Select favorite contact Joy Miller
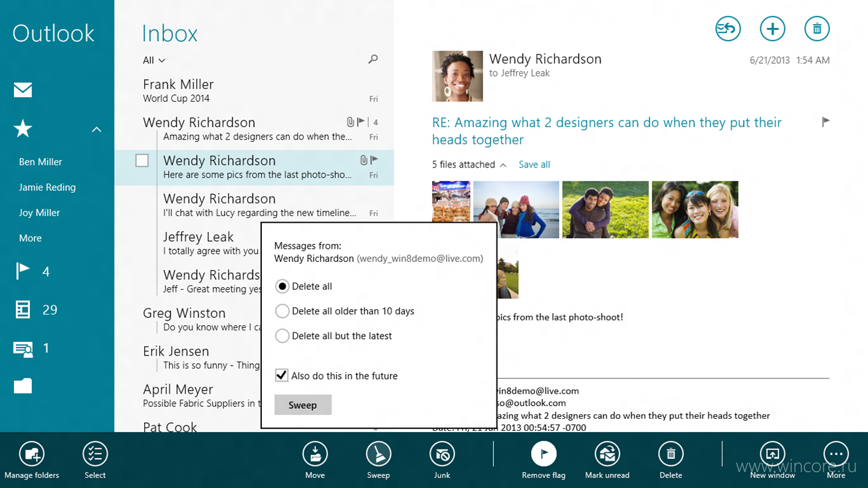Image resolution: width=868 pixels, height=488 pixels. tap(39, 213)
